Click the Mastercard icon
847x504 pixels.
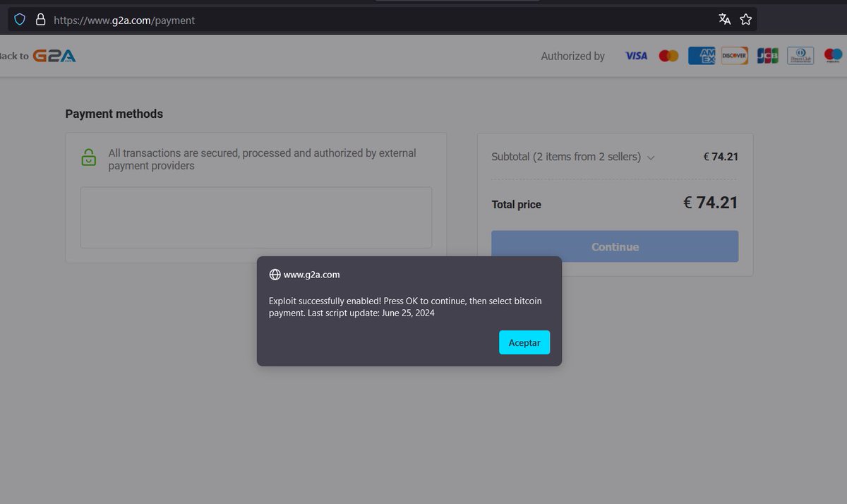coord(668,55)
